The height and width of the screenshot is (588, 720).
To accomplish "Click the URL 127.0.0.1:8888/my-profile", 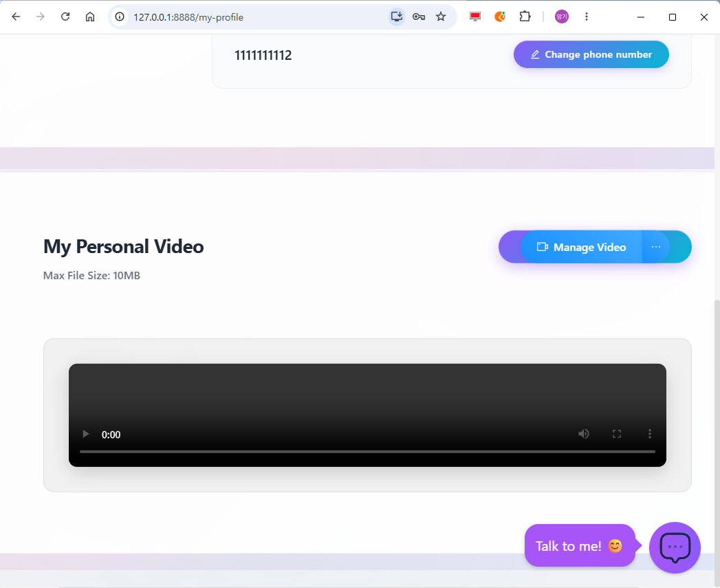I will click(188, 17).
